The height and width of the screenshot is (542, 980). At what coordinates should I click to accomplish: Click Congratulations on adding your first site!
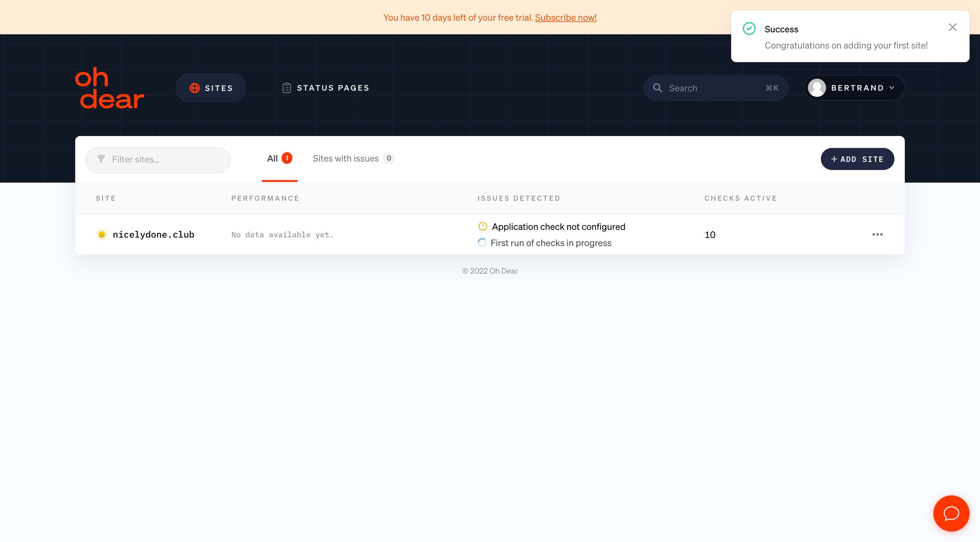point(846,45)
